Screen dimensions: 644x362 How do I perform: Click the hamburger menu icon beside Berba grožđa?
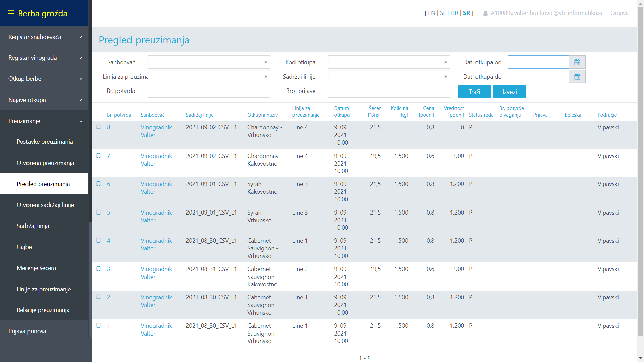click(11, 13)
